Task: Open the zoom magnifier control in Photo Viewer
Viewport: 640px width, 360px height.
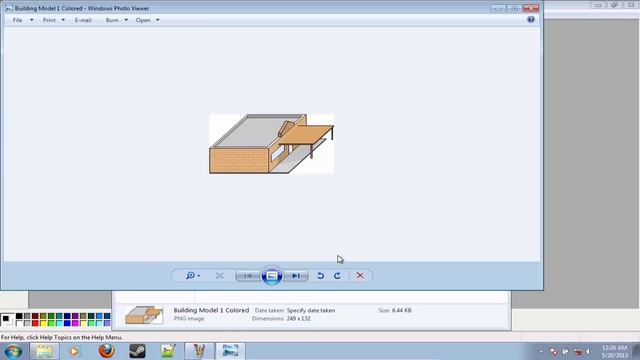Action: (x=193, y=276)
